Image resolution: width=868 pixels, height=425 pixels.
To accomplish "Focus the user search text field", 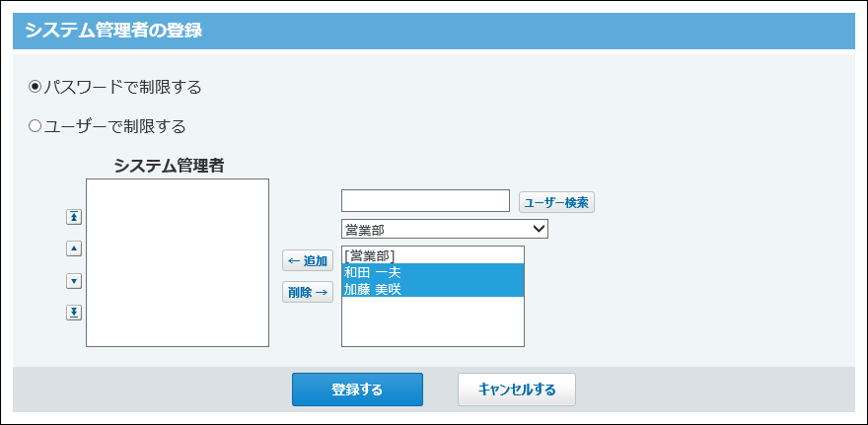I will pyautogui.click(x=425, y=201).
